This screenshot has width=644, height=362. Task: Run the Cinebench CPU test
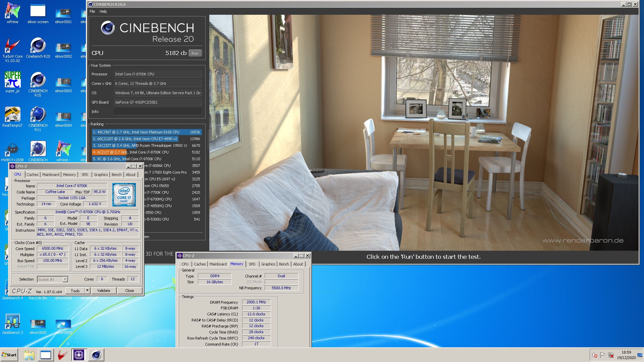(195, 53)
